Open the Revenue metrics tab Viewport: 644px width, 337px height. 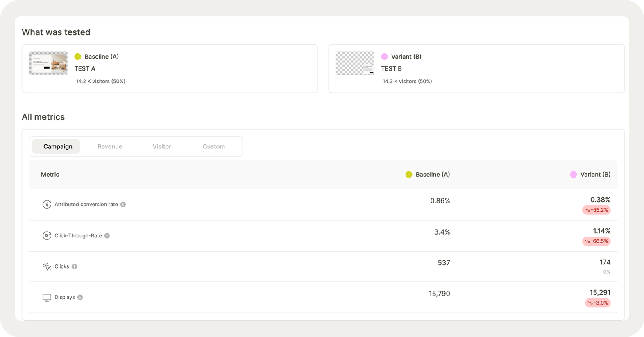coord(110,146)
